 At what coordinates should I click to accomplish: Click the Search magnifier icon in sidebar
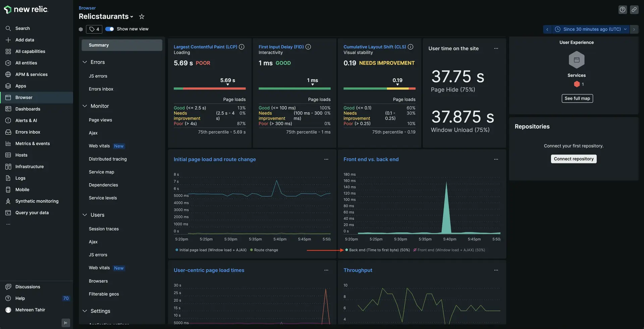(8, 29)
